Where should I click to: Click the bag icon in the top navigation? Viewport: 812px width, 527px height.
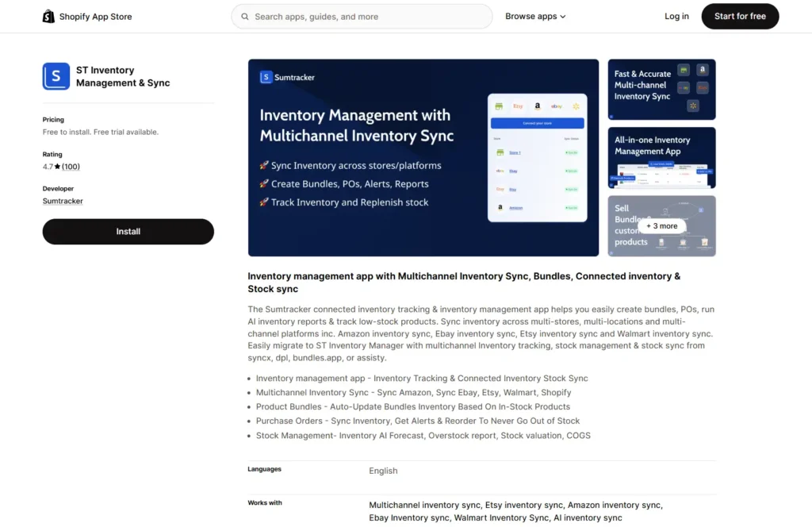pos(48,16)
